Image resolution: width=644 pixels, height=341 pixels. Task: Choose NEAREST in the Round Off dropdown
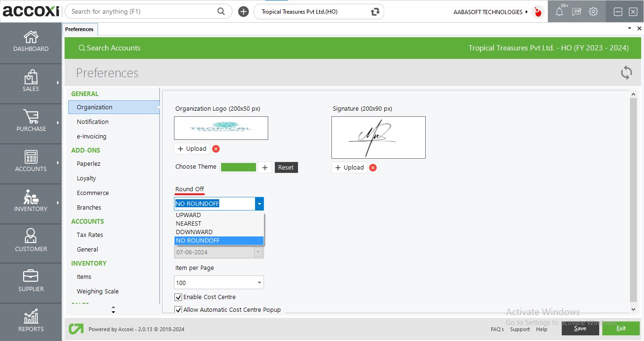[x=189, y=224]
